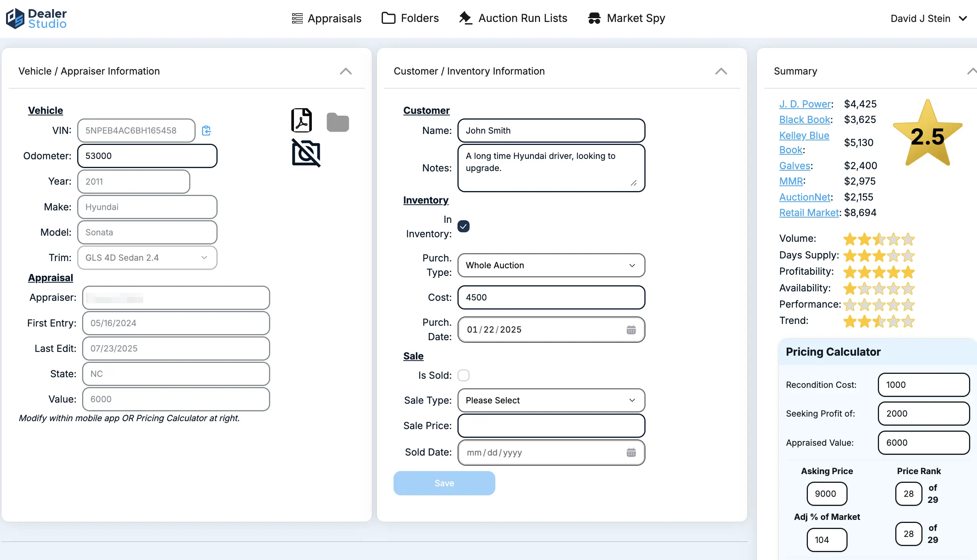Open the Black Book link
The width and height of the screenshot is (977, 560).
(x=804, y=120)
